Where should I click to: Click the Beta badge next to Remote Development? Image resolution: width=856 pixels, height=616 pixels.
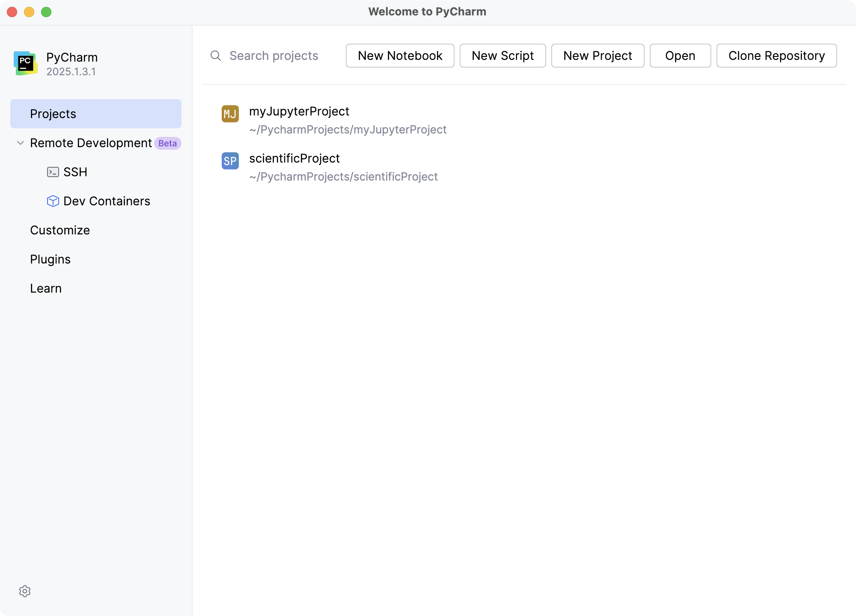point(168,143)
